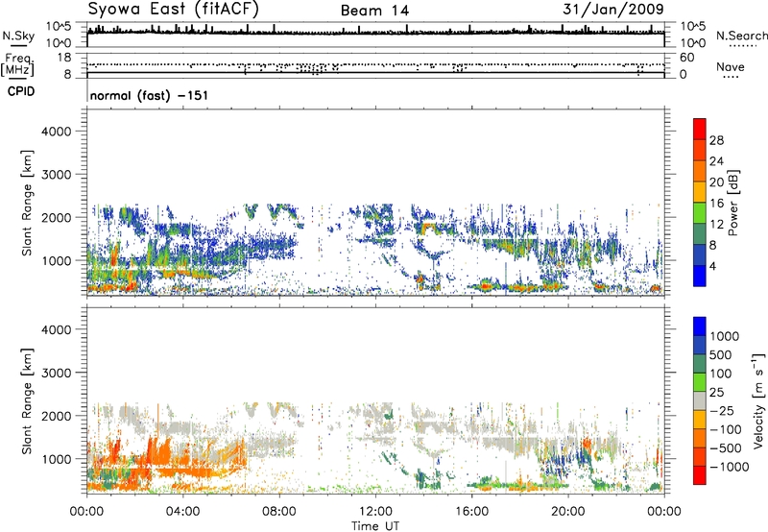
Task: Click the blue bottom segment of power colorbar
Action: (700, 276)
